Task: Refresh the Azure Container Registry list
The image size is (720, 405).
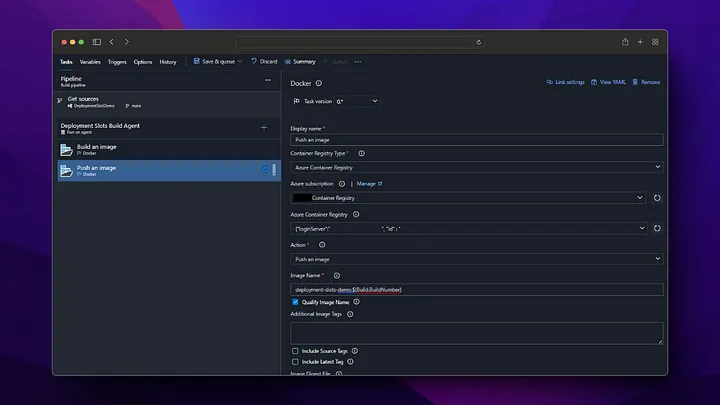Action: (x=657, y=228)
